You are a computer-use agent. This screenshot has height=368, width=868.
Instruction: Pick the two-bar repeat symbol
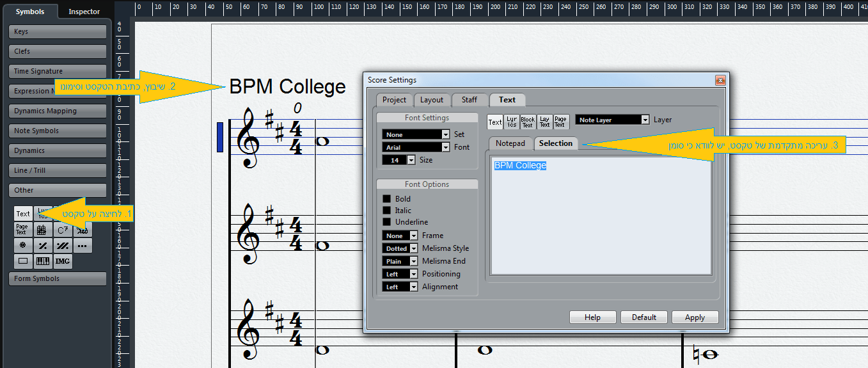(63, 246)
